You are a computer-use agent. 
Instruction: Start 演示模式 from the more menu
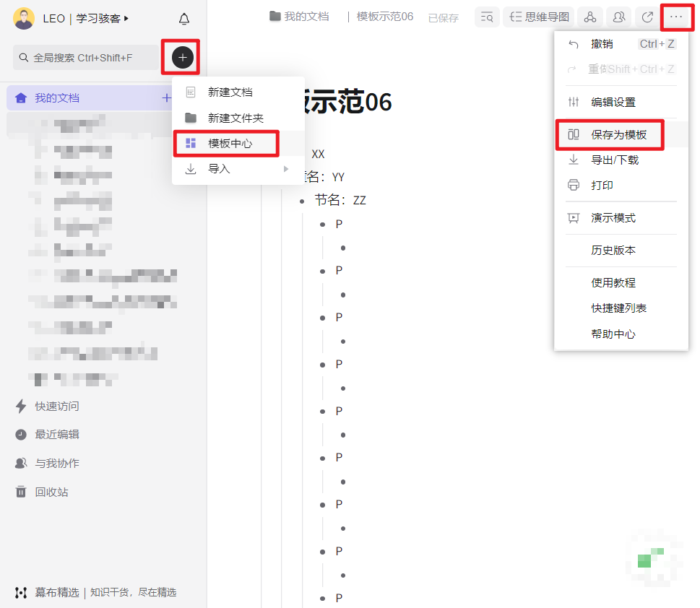tap(621, 218)
